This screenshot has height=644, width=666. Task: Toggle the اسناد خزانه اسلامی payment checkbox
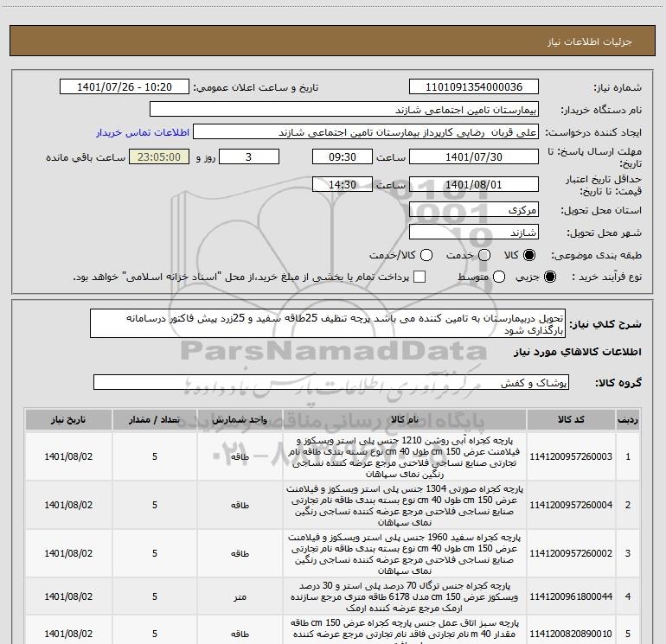point(419,277)
